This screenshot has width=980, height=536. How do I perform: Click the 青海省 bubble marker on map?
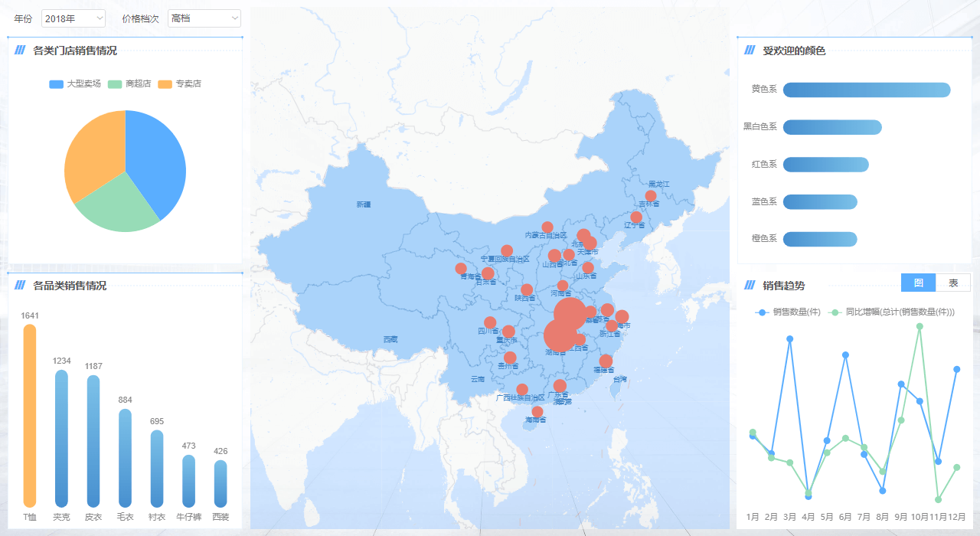pos(461,268)
